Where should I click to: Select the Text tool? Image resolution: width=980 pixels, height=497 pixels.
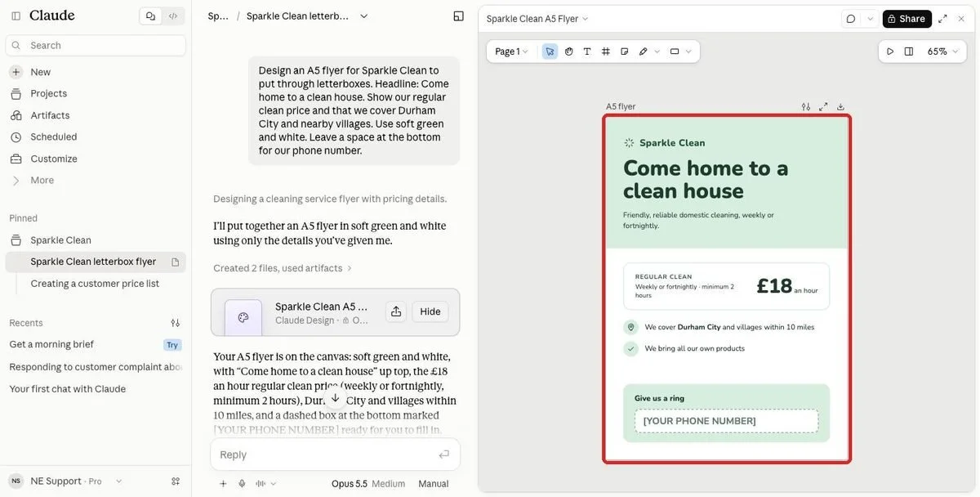587,51
